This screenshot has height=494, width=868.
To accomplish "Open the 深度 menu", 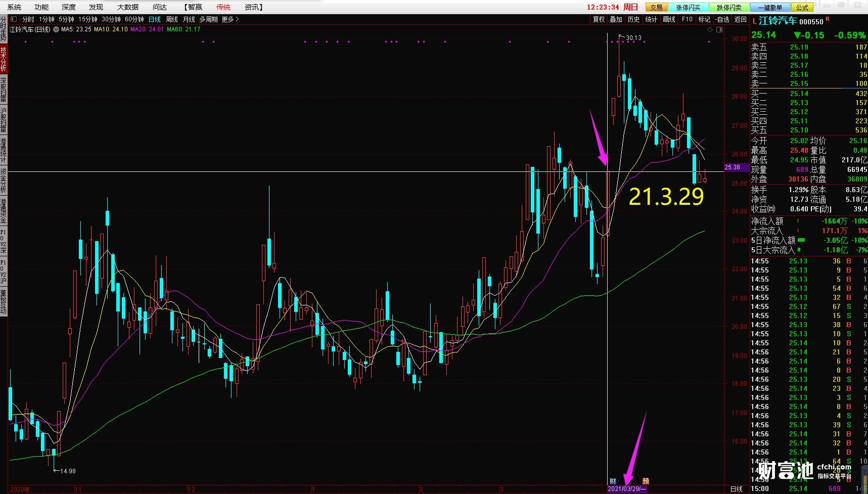I will pyautogui.click(x=68, y=7).
